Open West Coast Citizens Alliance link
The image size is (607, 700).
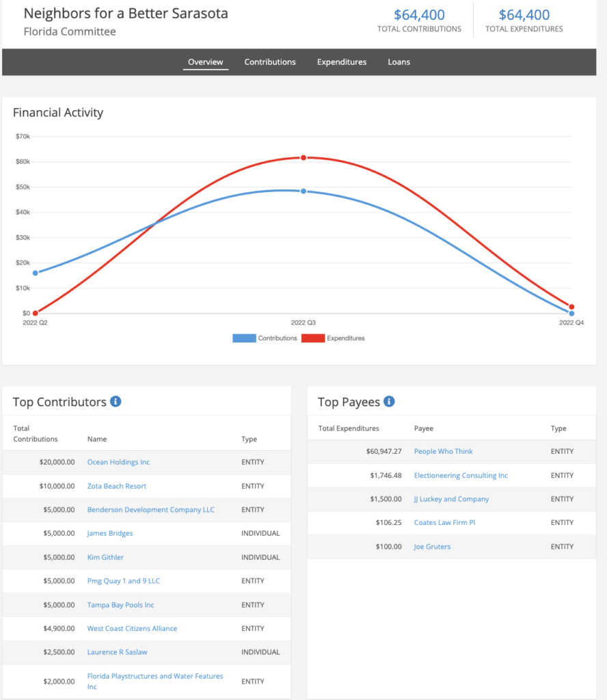pyautogui.click(x=132, y=629)
